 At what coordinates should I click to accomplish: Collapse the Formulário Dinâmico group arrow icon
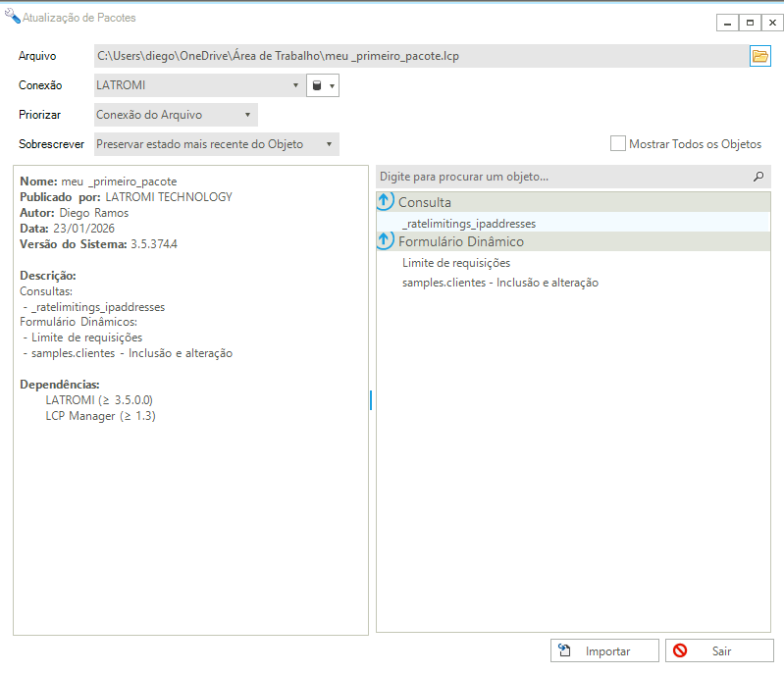[386, 241]
